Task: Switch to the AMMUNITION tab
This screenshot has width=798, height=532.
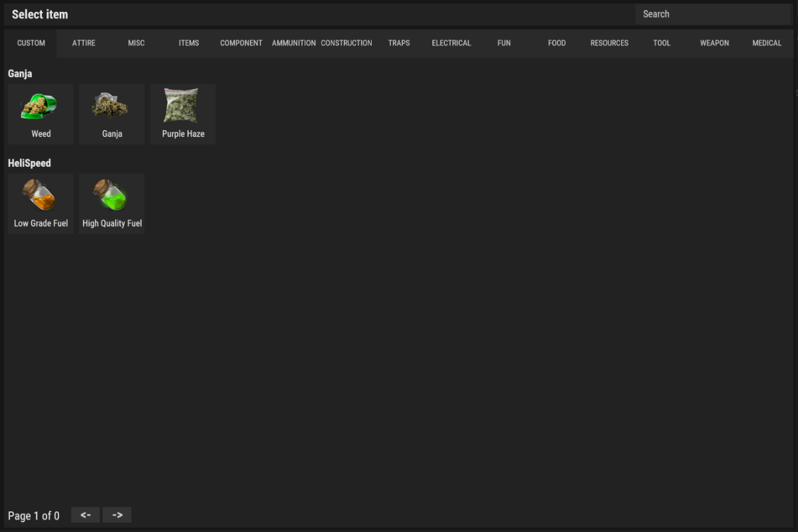Action: pyautogui.click(x=293, y=43)
